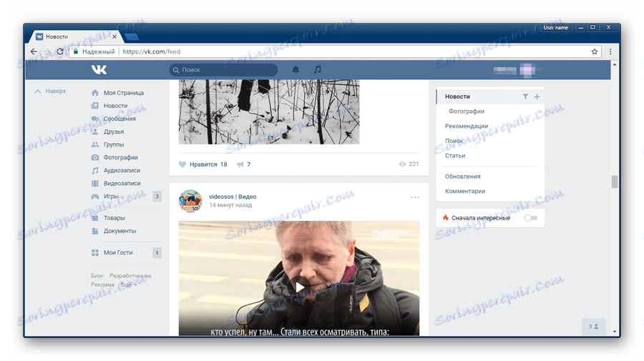The width and height of the screenshot is (644, 361).
Task: Click the camera icon beside Фотографии
Action: coord(95,157)
